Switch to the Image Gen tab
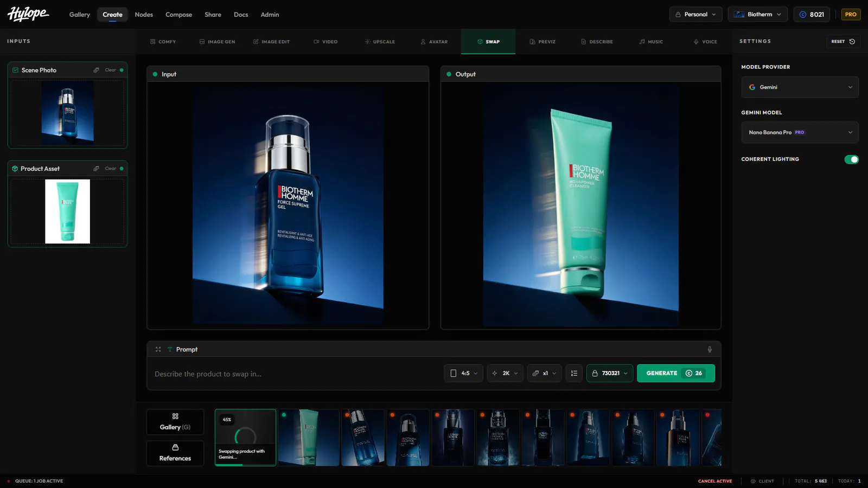 (x=217, y=42)
